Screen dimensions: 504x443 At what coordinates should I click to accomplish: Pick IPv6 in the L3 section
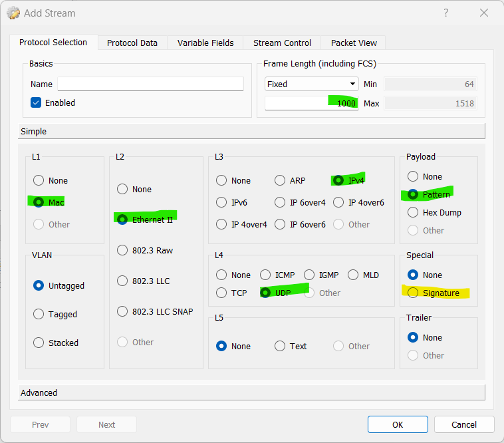221,202
